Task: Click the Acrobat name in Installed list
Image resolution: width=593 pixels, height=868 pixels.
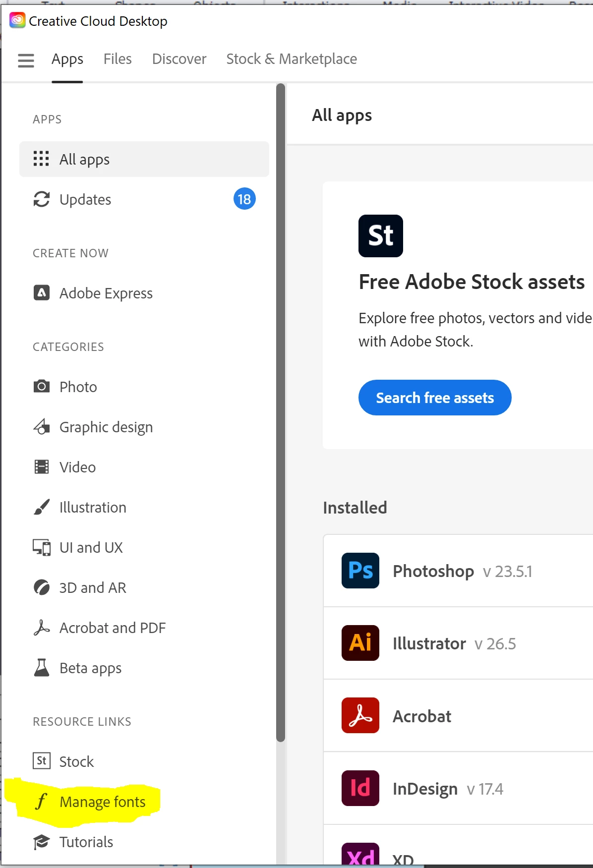Action: point(422,716)
